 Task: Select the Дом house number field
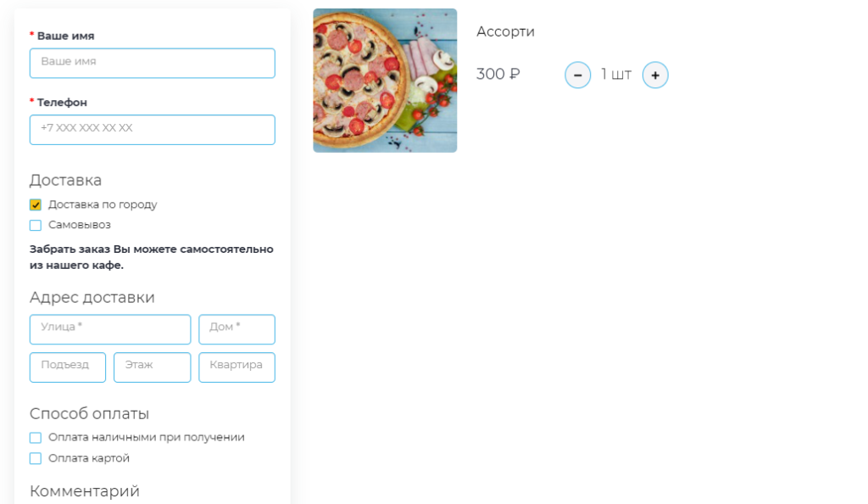[x=237, y=329]
